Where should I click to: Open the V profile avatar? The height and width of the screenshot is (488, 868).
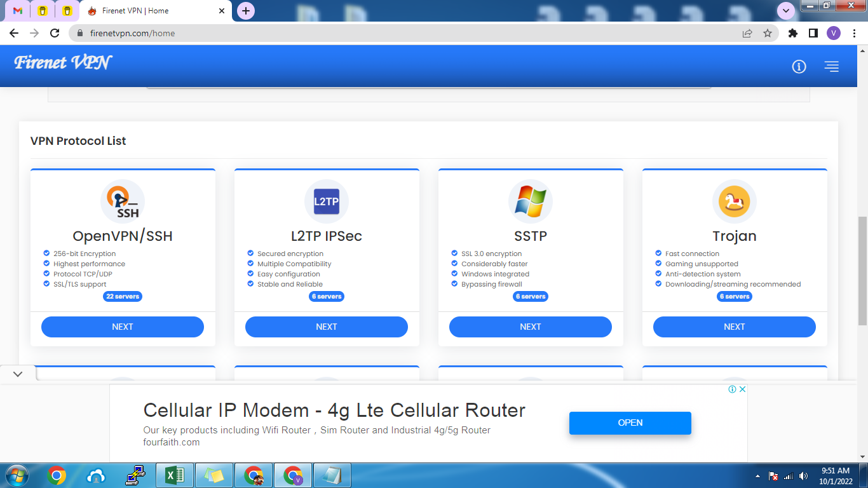point(834,33)
